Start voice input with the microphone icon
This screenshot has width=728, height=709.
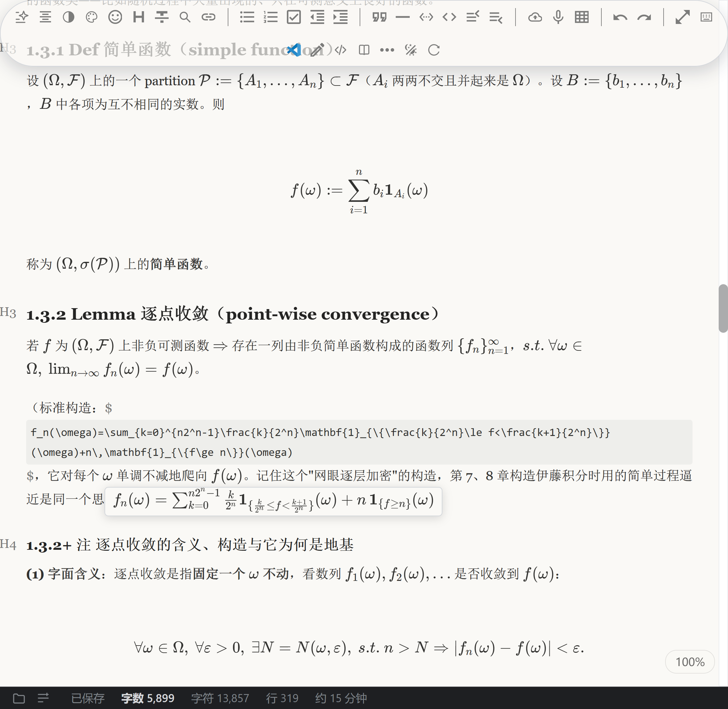click(558, 17)
